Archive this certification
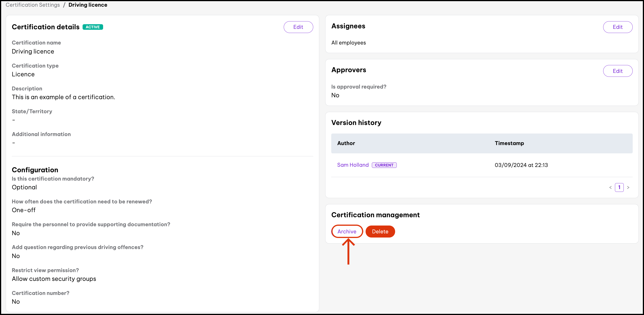The height and width of the screenshot is (315, 644). point(347,232)
